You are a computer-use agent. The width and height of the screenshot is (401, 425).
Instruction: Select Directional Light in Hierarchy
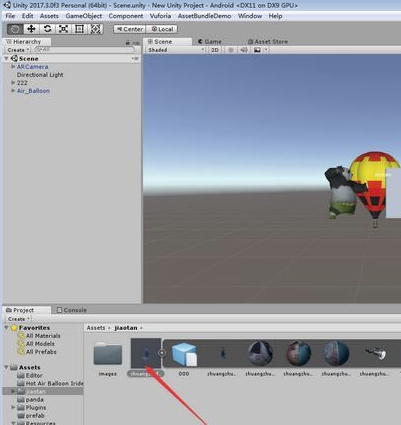(x=40, y=75)
